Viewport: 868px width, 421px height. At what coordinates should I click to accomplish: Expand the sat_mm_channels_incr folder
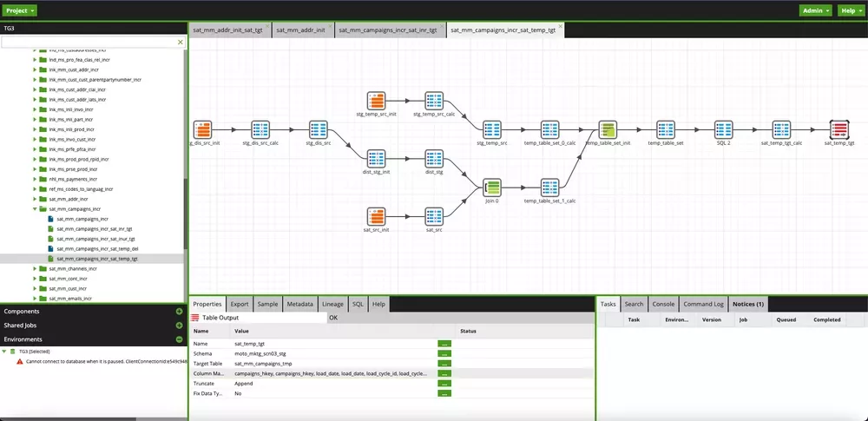coord(35,269)
